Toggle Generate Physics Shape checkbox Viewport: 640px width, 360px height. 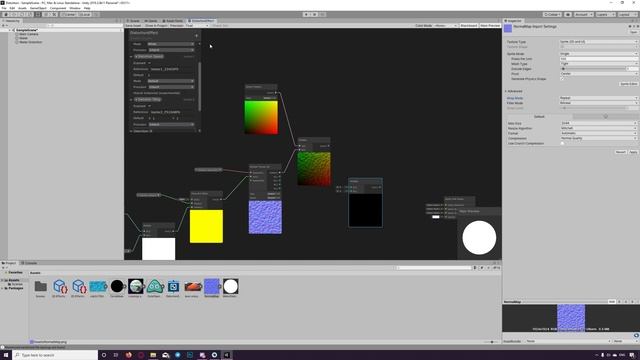click(x=562, y=79)
